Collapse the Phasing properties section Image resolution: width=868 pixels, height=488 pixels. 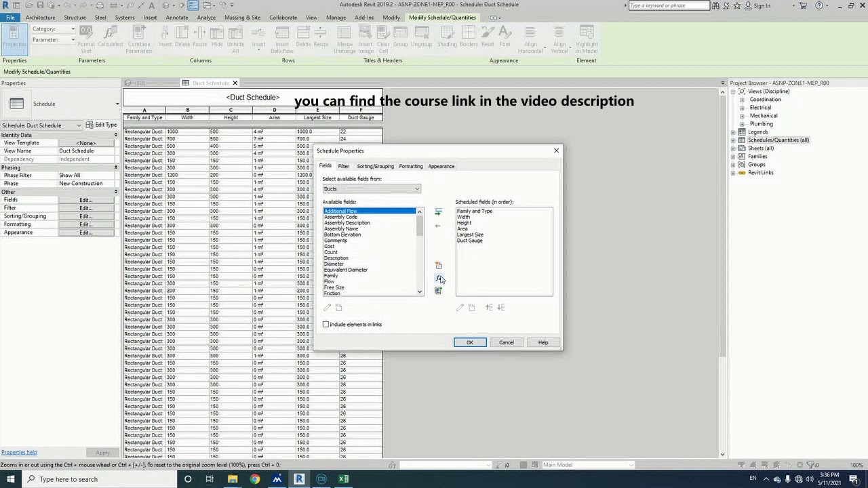115,167
